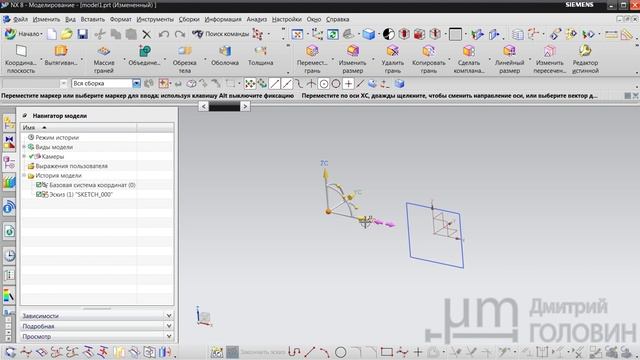Click the fit view icon
This screenshot has width=640, height=360.
(x=297, y=34)
